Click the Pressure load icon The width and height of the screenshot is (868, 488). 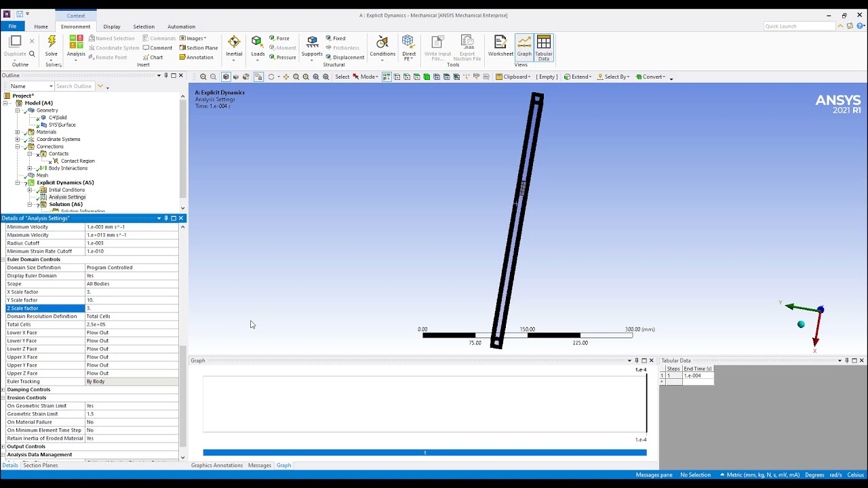pos(282,57)
